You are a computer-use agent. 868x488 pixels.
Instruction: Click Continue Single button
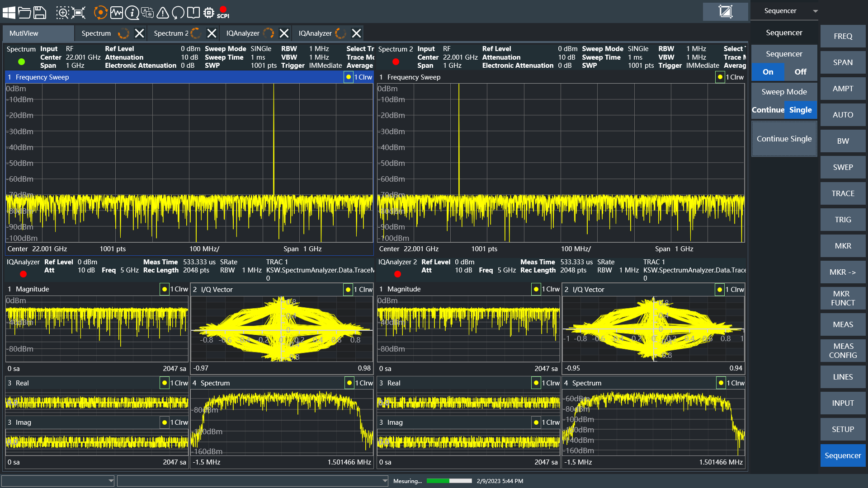(x=784, y=139)
